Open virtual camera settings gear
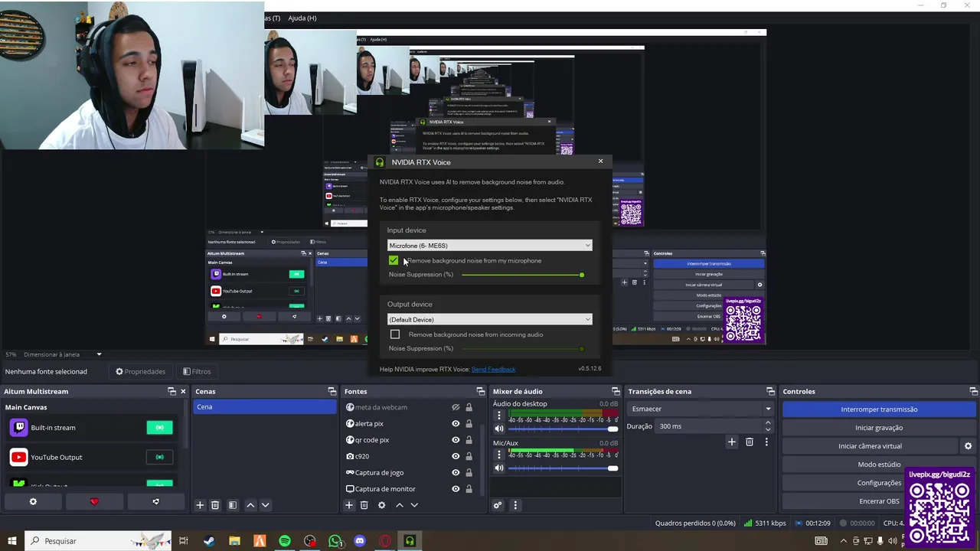This screenshot has width=980, height=551. click(x=968, y=446)
